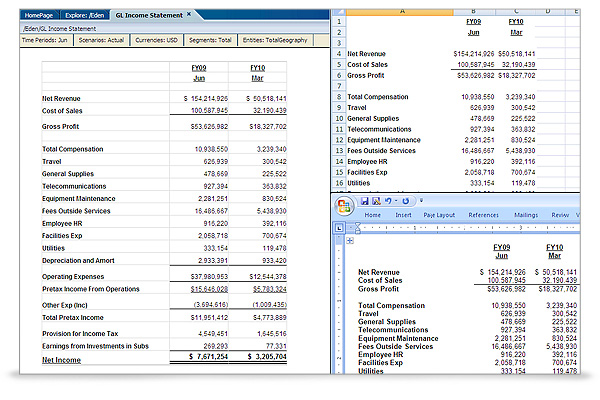Open the Insert ribbon tab in Word
The width and height of the screenshot is (600, 400).
click(403, 215)
